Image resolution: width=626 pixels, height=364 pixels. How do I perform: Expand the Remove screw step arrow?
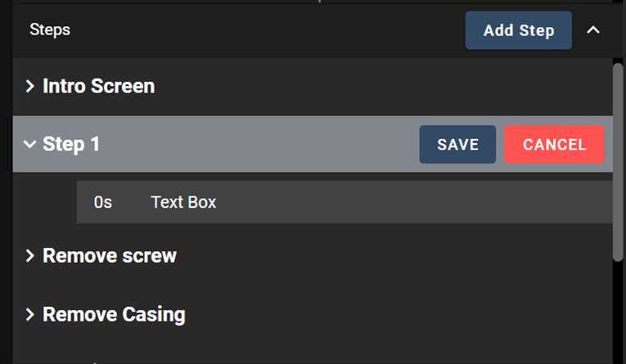30,256
